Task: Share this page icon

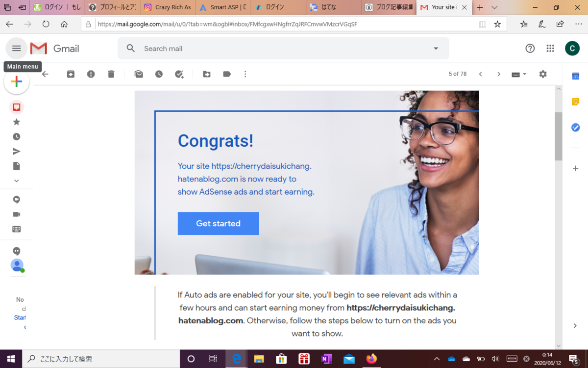Action: 560,24
